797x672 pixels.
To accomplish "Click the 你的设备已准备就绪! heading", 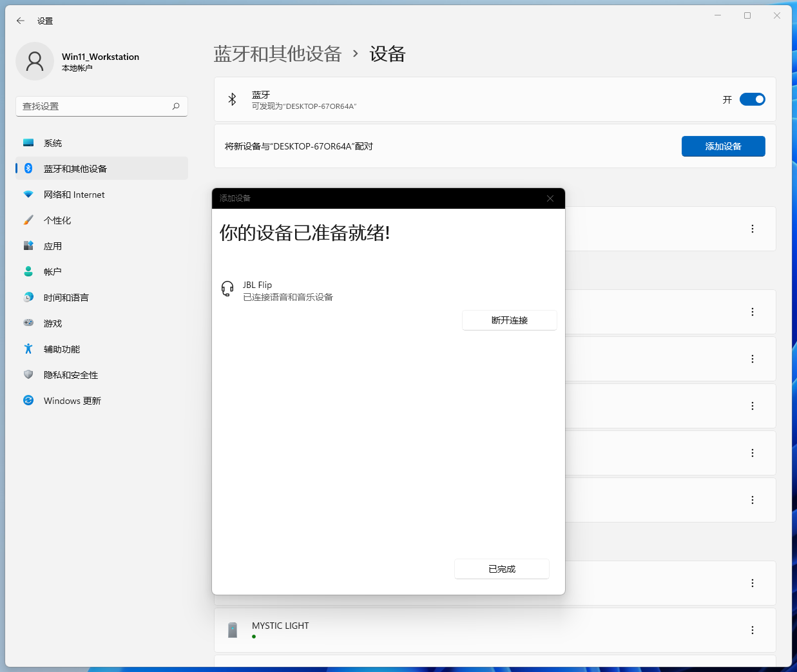I will 305,233.
